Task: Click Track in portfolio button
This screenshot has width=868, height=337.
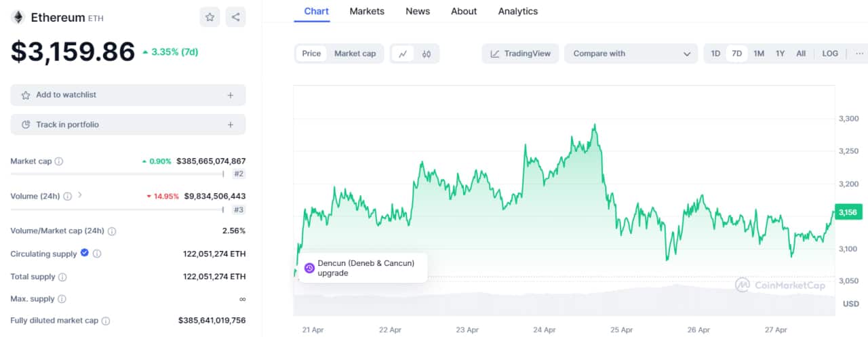Action: pos(128,125)
